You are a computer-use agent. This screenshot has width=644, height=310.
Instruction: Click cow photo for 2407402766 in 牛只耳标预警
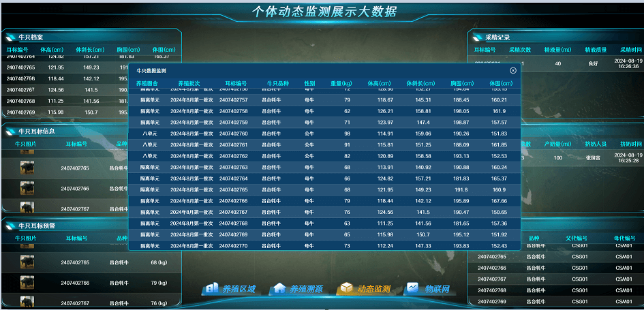pyautogui.click(x=27, y=283)
